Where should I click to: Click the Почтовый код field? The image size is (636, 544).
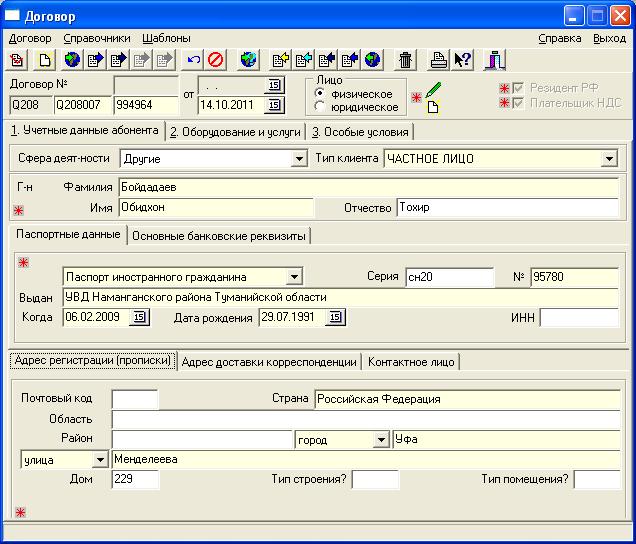(x=135, y=399)
